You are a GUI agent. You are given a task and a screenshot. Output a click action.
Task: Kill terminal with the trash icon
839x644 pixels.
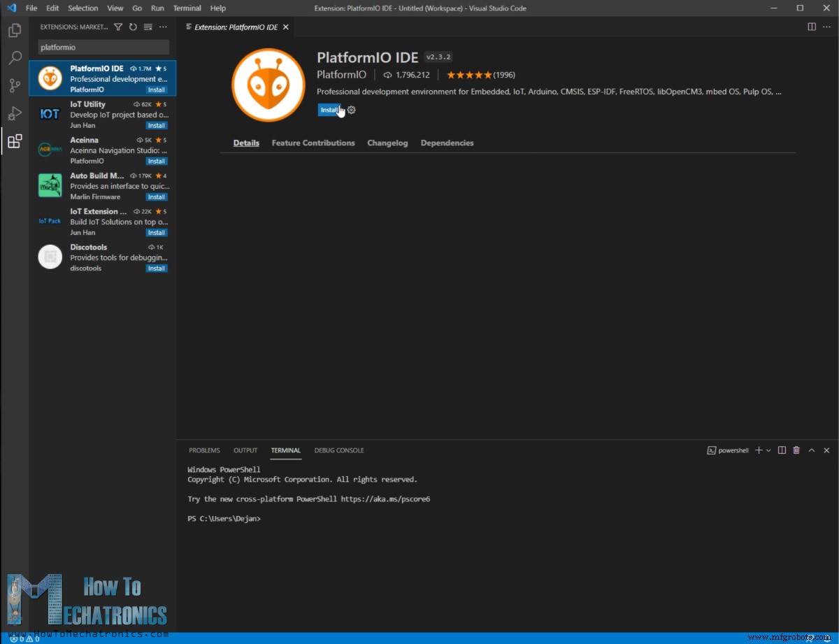tap(796, 450)
